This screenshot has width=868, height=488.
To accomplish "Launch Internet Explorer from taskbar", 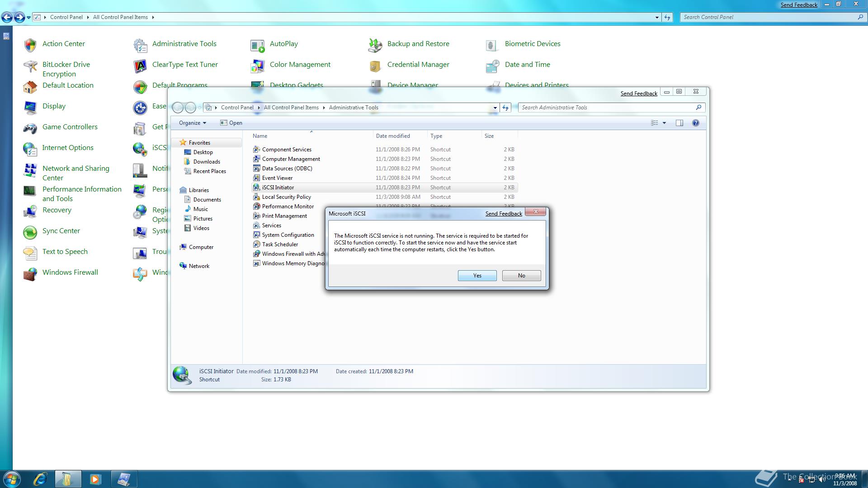I will tap(40, 479).
